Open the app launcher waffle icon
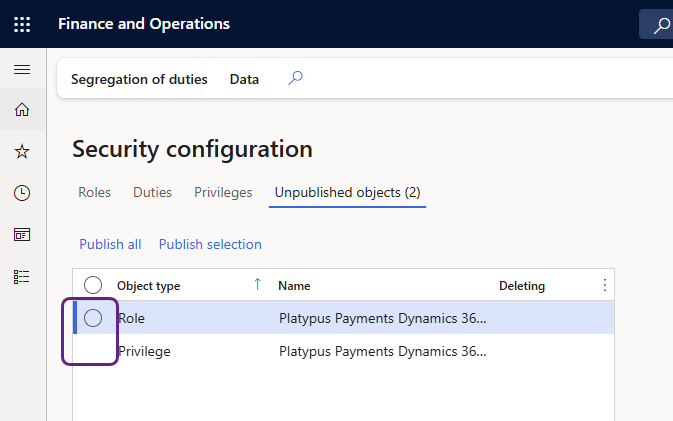 (x=22, y=24)
